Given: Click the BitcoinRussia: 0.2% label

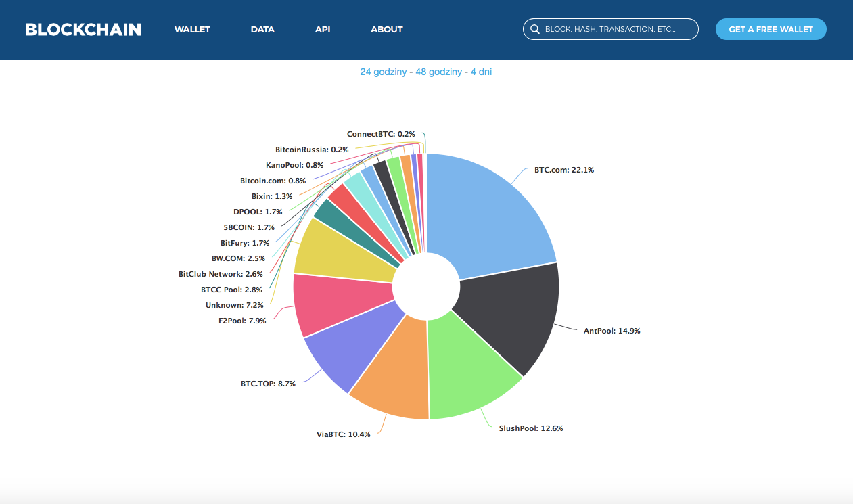Looking at the screenshot, I should coord(312,150).
